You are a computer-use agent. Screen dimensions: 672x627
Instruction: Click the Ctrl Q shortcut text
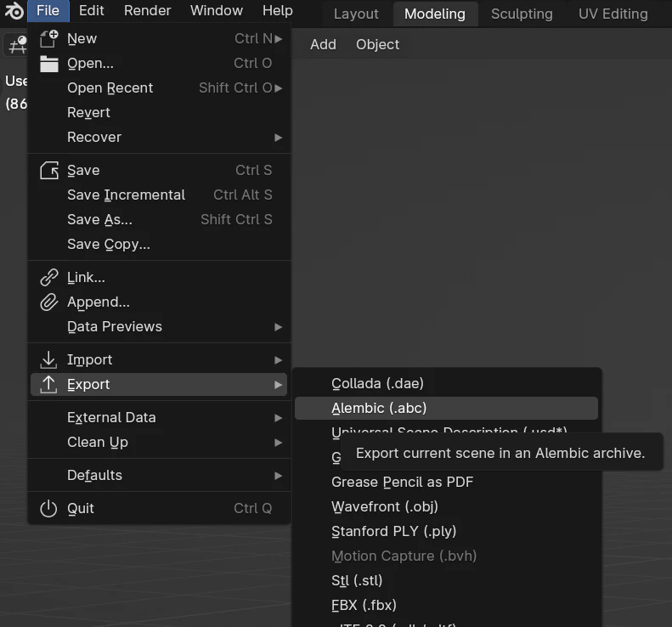pyautogui.click(x=253, y=508)
